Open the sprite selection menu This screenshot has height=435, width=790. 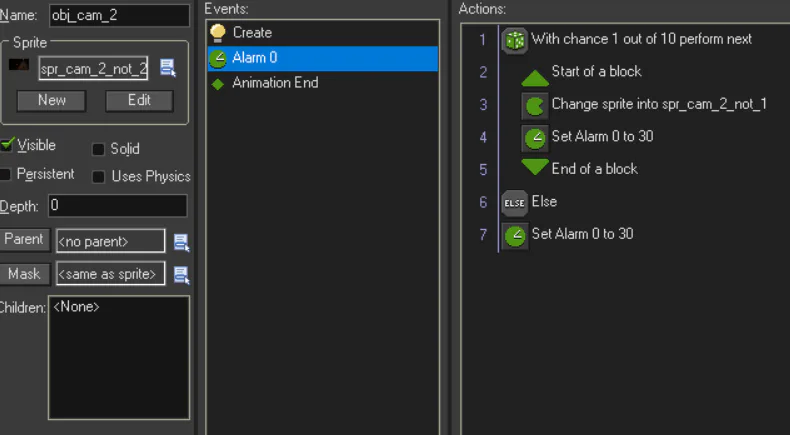tap(168, 68)
